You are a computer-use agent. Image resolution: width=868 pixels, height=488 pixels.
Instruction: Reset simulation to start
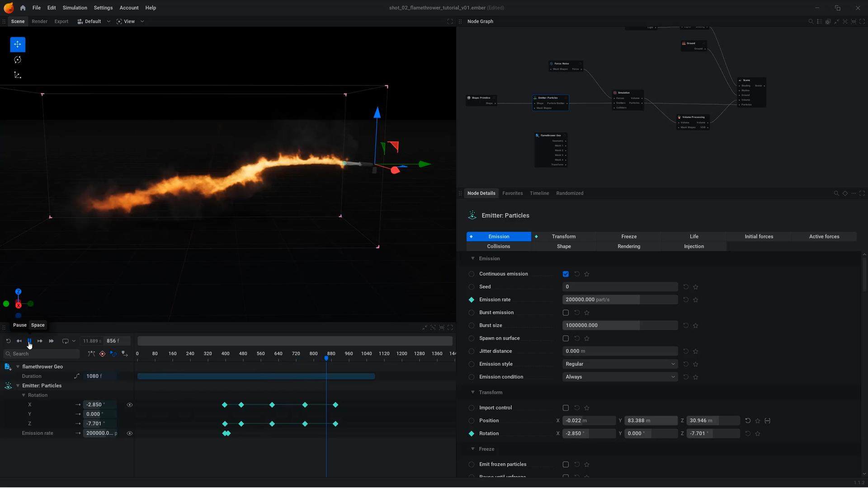[x=8, y=341]
